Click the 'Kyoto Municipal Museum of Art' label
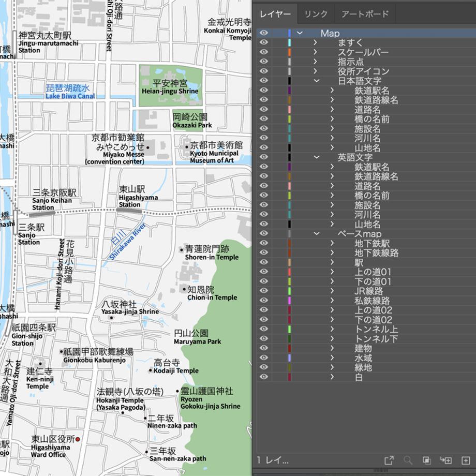The height and width of the screenshot is (476, 476). tap(214, 157)
